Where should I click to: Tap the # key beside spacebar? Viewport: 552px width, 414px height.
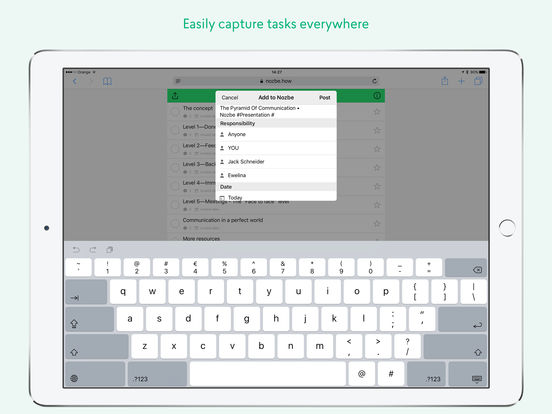click(391, 374)
